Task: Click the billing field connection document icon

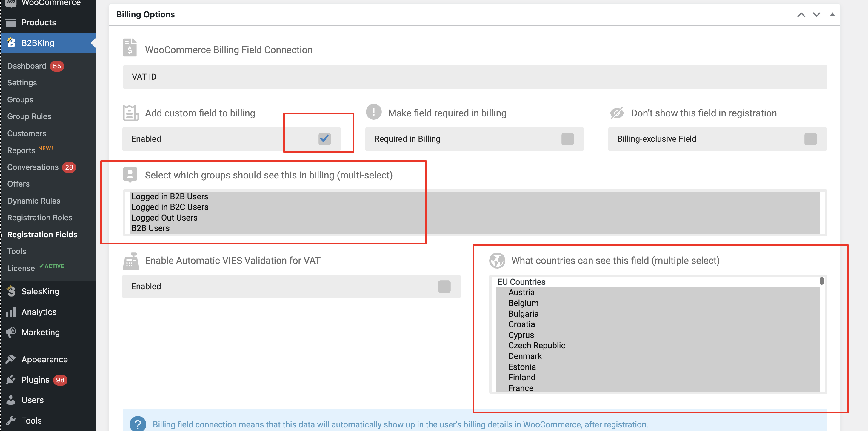Action: pos(130,47)
